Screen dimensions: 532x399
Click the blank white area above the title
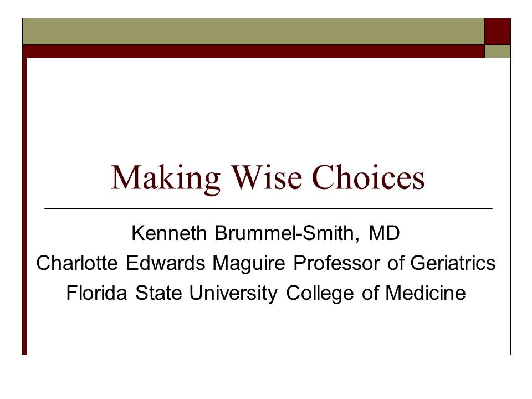tap(268, 109)
